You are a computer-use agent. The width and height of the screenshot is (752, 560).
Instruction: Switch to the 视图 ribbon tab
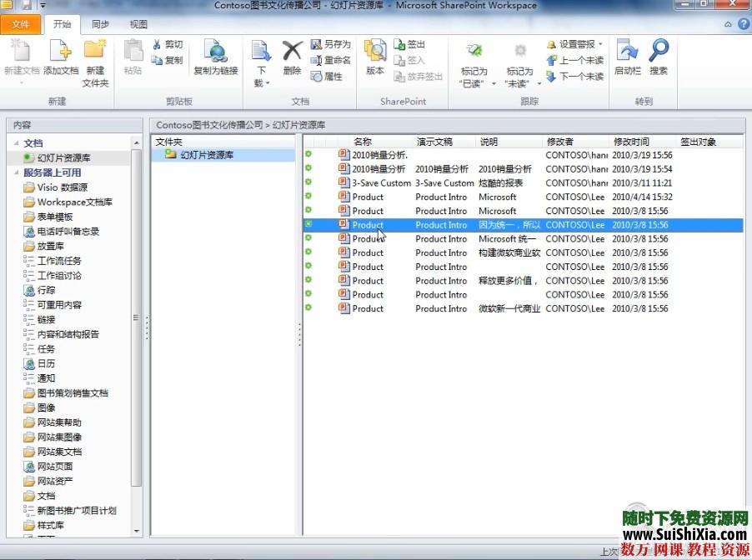tap(138, 24)
